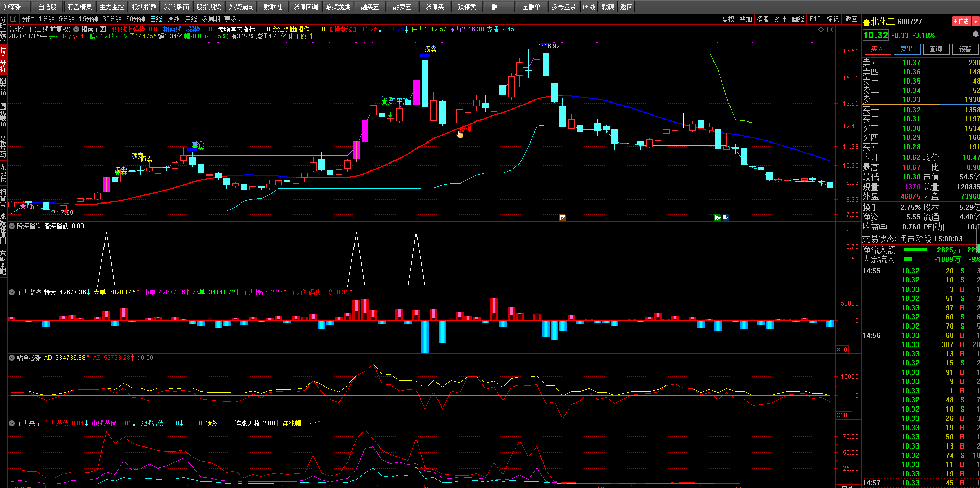Screen dimensions: 980x488
Task: Click 叠加 in chart toolbar
Action: [745, 19]
